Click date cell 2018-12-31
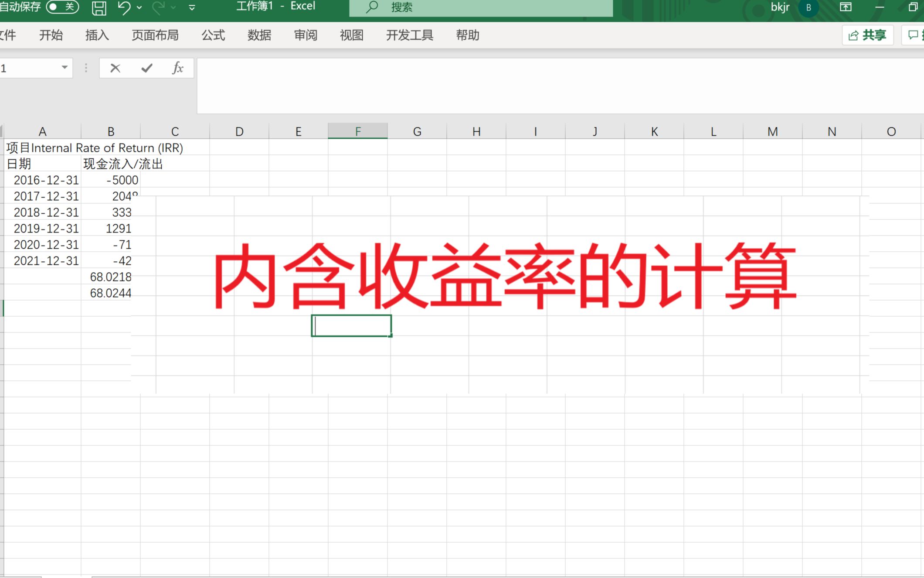Screen dimensions: 924x578 tap(42, 212)
